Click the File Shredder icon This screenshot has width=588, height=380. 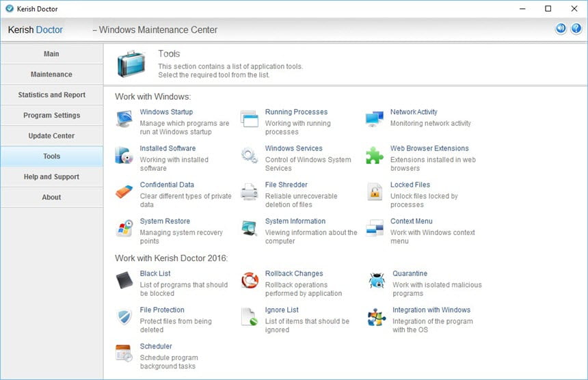tap(250, 192)
